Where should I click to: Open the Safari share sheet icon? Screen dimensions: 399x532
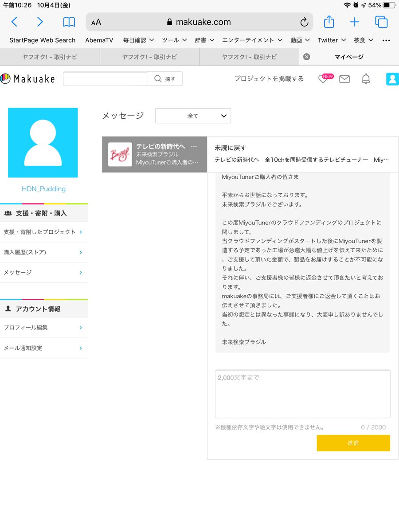click(329, 21)
